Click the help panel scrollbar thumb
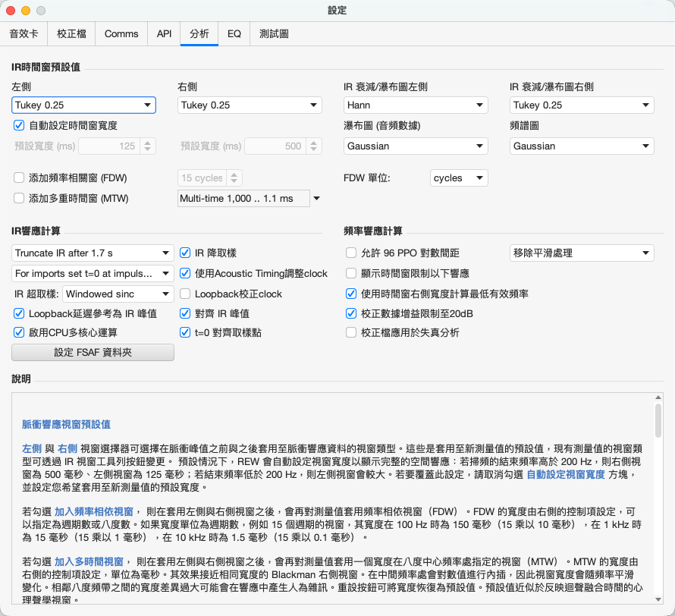The image size is (675, 616). (x=658, y=420)
